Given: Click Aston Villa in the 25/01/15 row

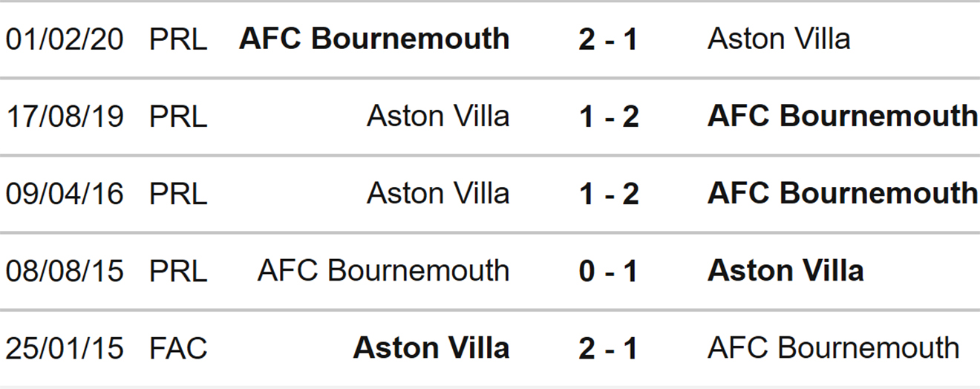Looking at the screenshot, I should click(431, 348).
